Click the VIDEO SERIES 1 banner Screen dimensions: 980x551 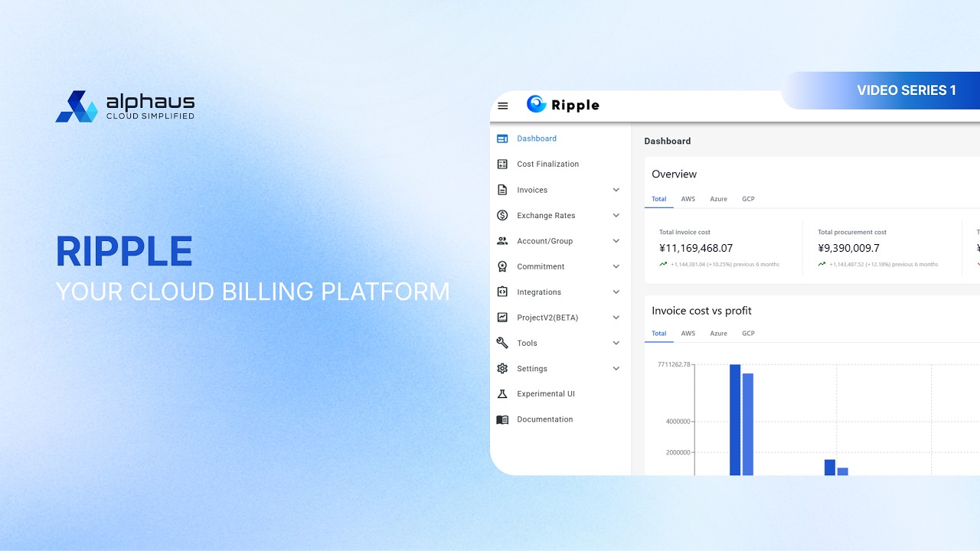tap(880, 90)
